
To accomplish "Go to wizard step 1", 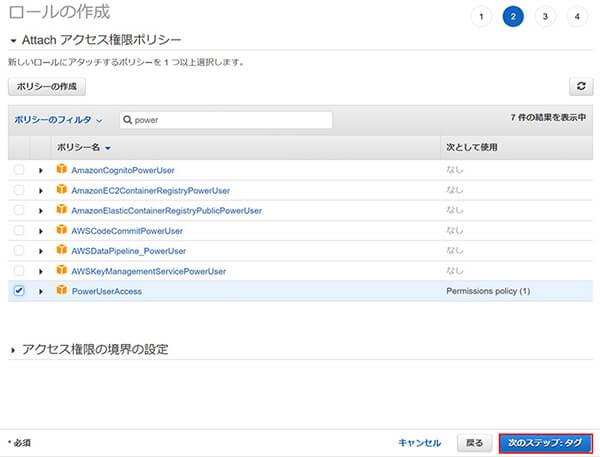I will (x=481, y=16).
